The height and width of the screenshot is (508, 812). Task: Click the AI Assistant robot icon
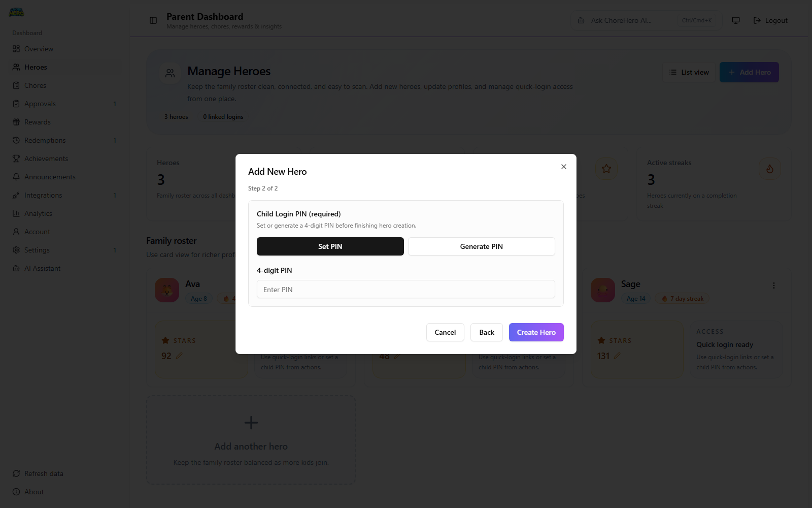click(17, 268)
